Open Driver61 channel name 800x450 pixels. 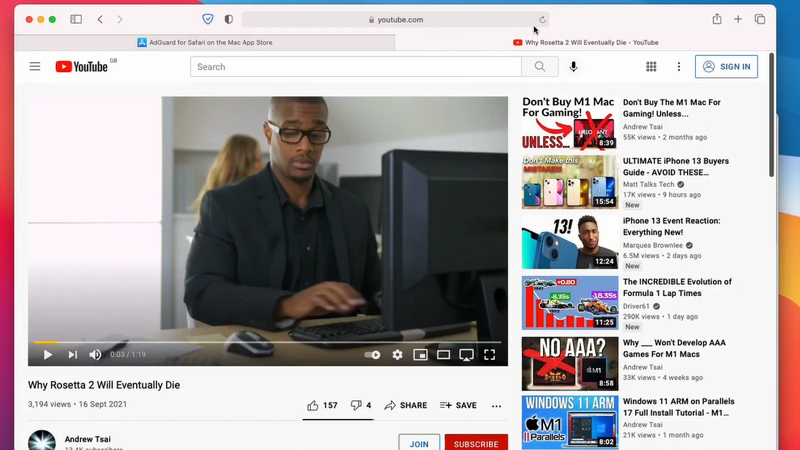[x=636, y=306]
